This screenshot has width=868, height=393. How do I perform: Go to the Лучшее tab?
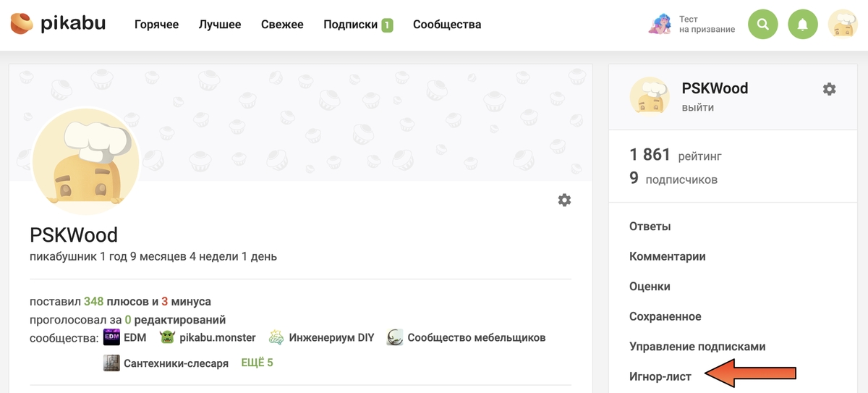tap(220, 25)
